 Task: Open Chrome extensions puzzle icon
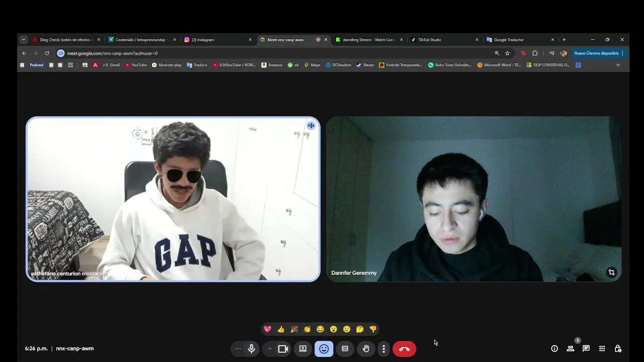tap(535, 53)
